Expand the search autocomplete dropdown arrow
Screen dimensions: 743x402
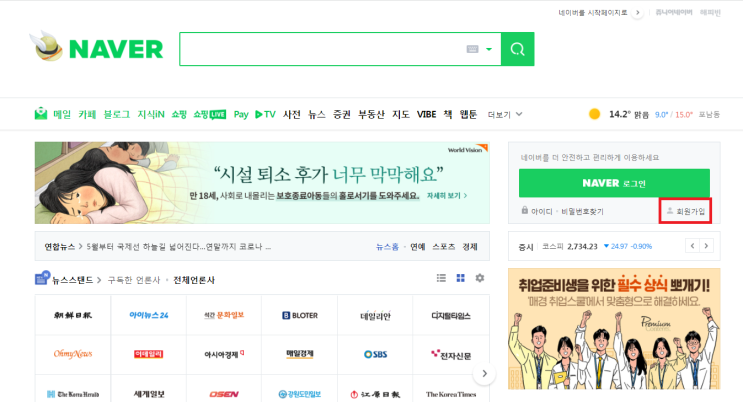click(x=489, y=49)
